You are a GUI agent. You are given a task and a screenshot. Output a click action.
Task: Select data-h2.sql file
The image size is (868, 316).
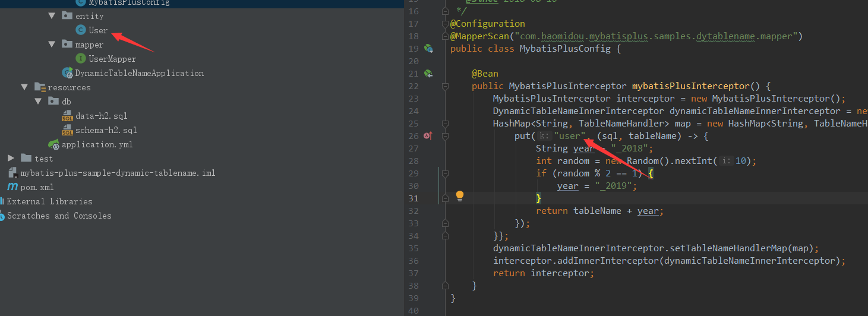(x=102, y=116)
